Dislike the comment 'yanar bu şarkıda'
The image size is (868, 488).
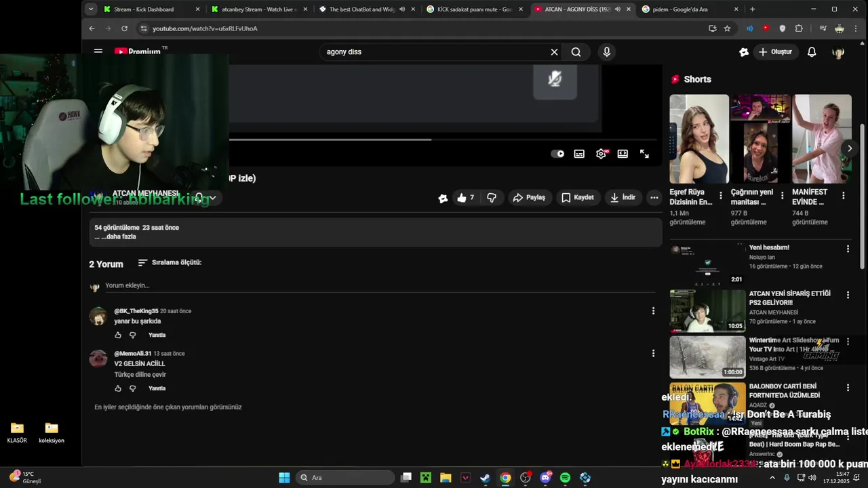coord(133,335)
